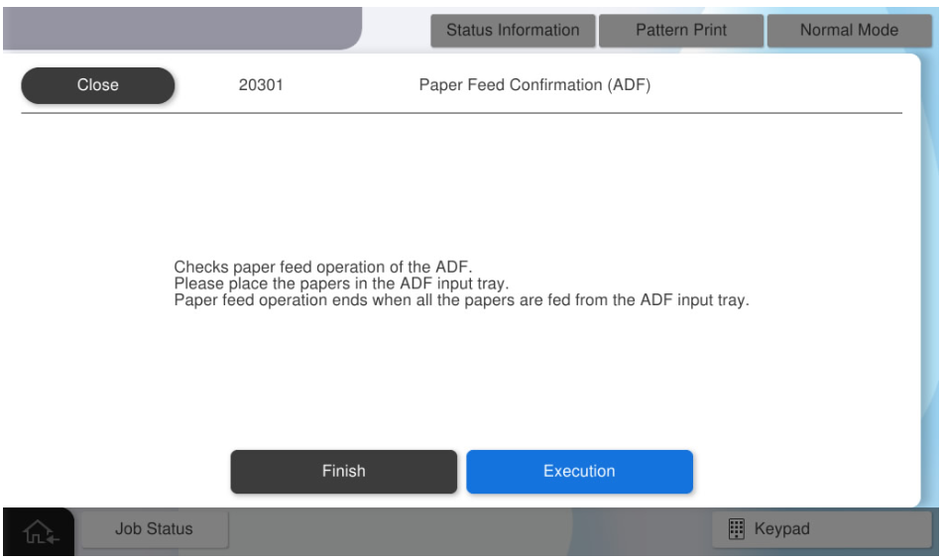This screenshot has width=943, height=560.
Task: Click the blue strip beside the dialog
Action: click(x=931, y=297)
